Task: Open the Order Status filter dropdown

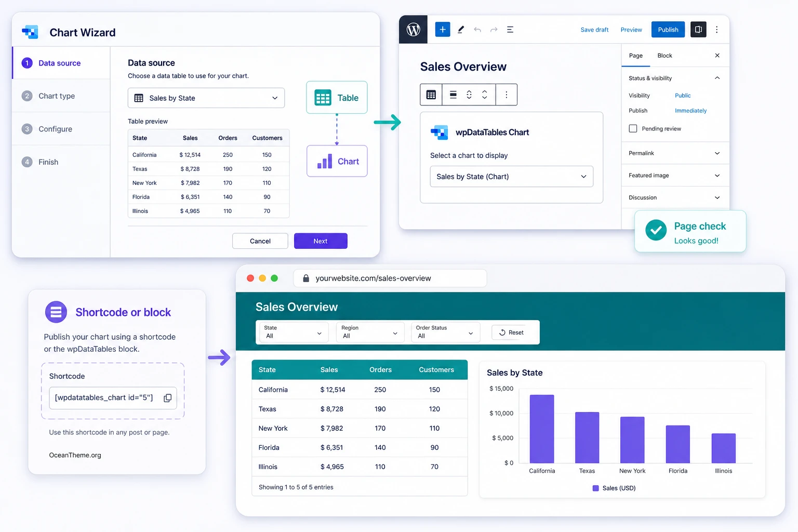Action: 445,332
